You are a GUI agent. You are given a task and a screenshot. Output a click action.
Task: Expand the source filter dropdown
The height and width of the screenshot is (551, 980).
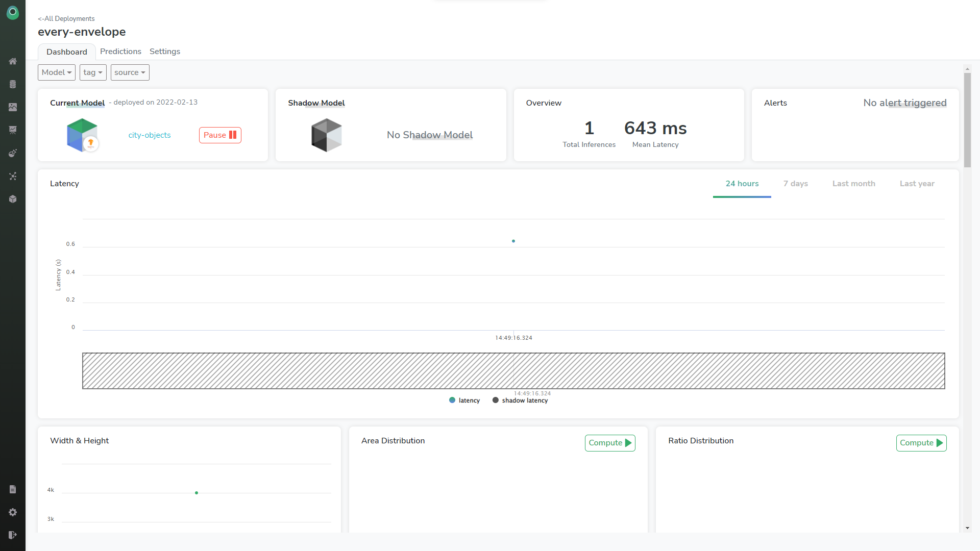(x=130, y=72)
